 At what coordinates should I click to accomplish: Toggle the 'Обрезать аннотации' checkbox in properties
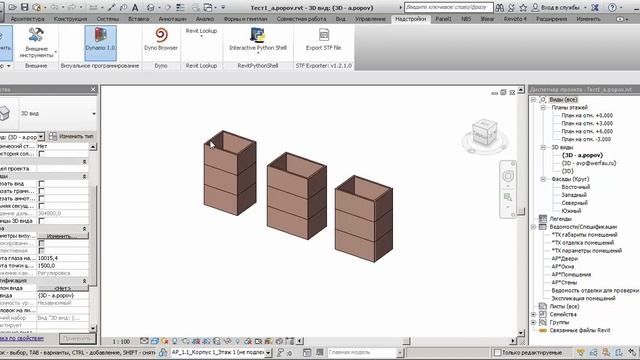[x=42, y=198]
